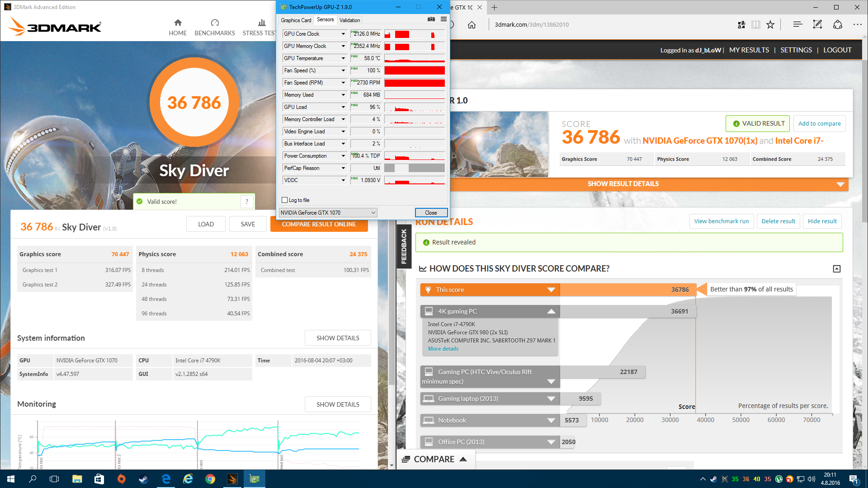Screen dimensions: 868x488
Task: Expand the COMPARE panel at the bottom
Action: click(434, 459)
